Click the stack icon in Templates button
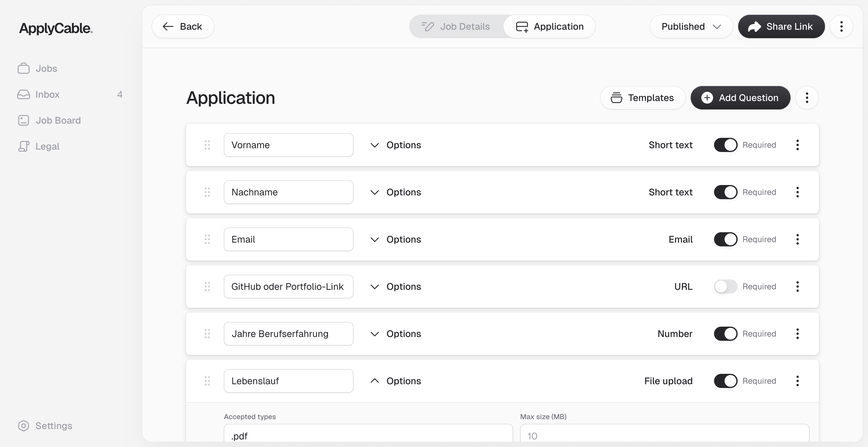 (x=616, y=98)
